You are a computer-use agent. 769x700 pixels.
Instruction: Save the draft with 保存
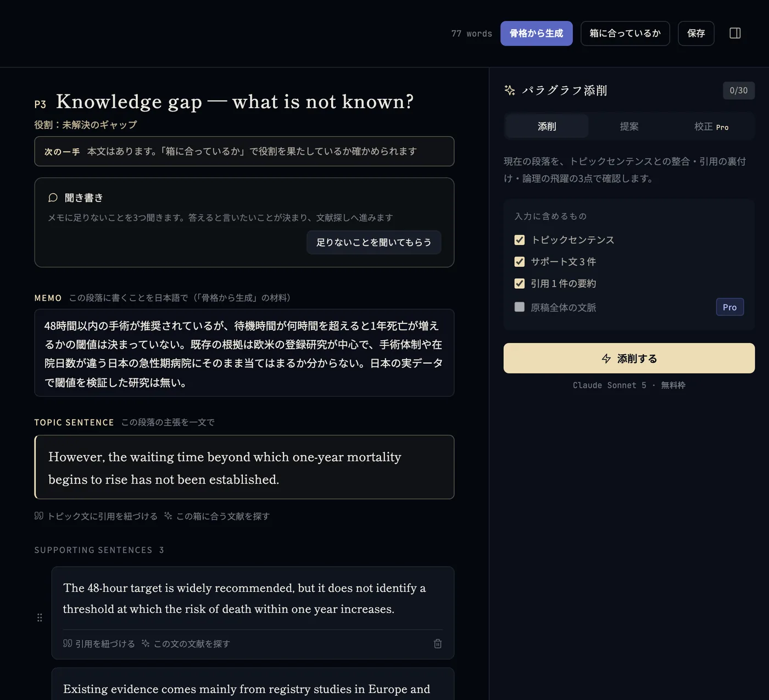point(696,33)
